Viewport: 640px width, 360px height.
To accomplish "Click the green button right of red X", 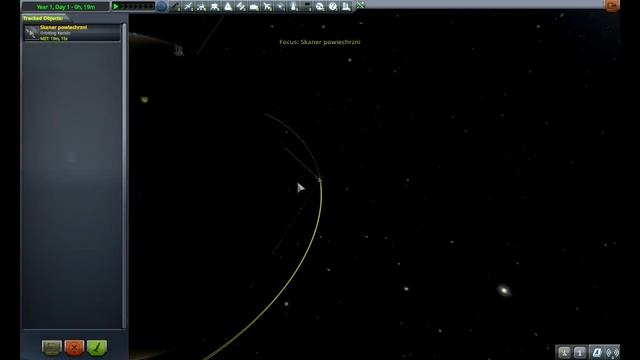I will pyautogui.click(x=97, y=348).
